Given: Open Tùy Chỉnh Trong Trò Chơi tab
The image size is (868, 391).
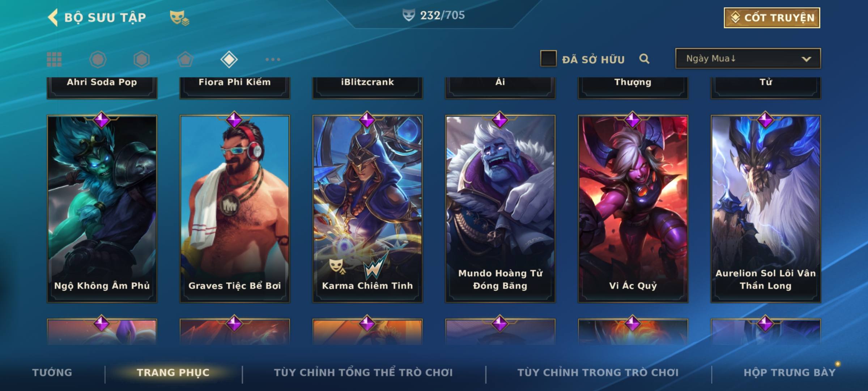Looking at the screenshot, I should pyautogui.click(x=598, y=373).
